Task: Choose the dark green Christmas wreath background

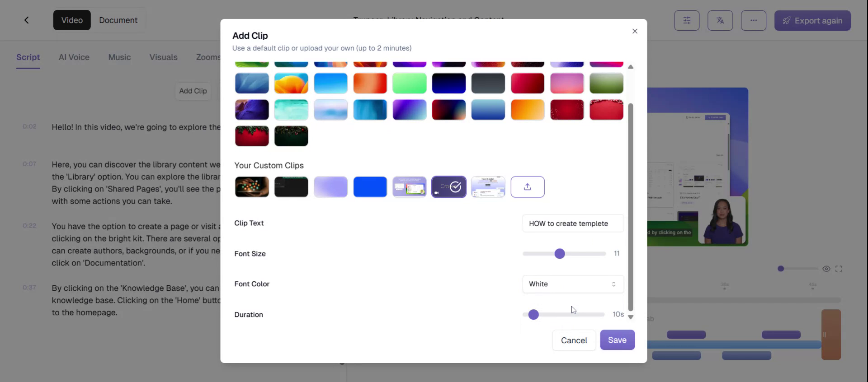Action: (x=291, y=136)
